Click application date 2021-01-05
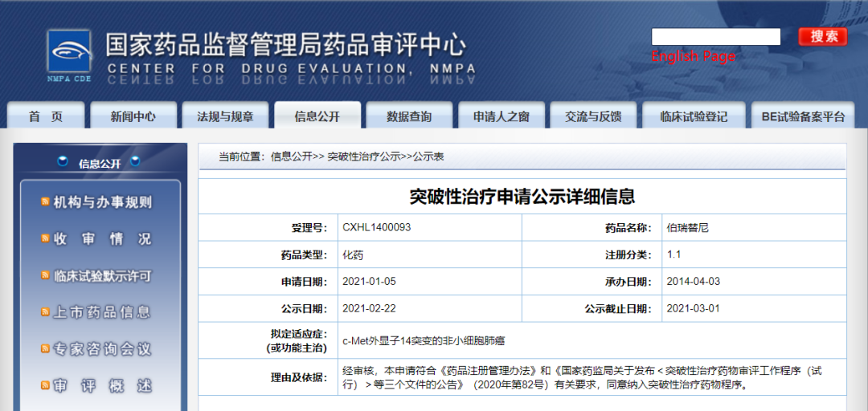 [x=369, y=282]
